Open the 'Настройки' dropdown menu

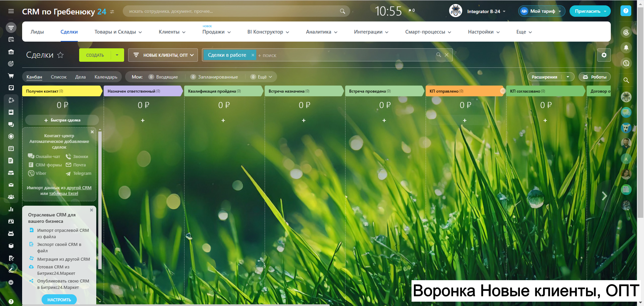click(x=484, y=32)
